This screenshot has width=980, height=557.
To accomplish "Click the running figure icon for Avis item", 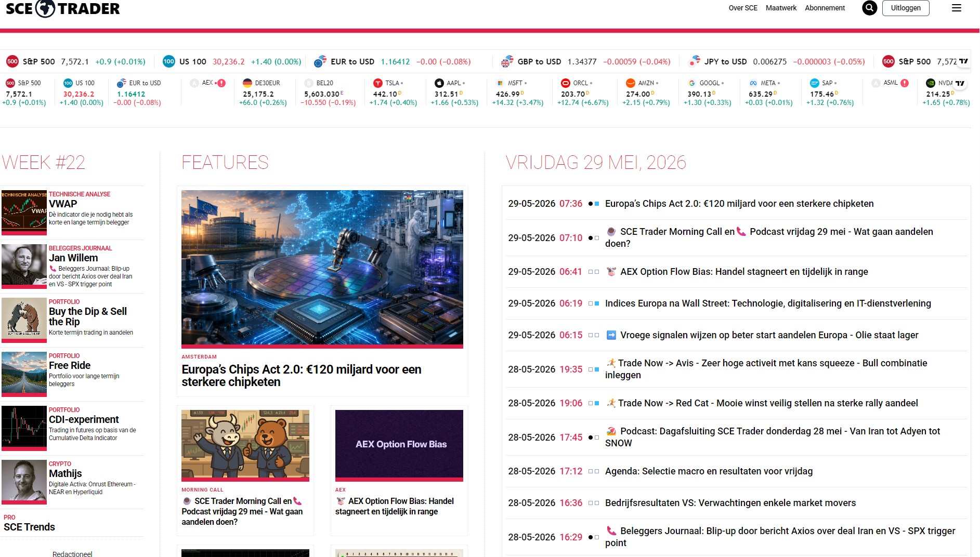I will point(611,363).
